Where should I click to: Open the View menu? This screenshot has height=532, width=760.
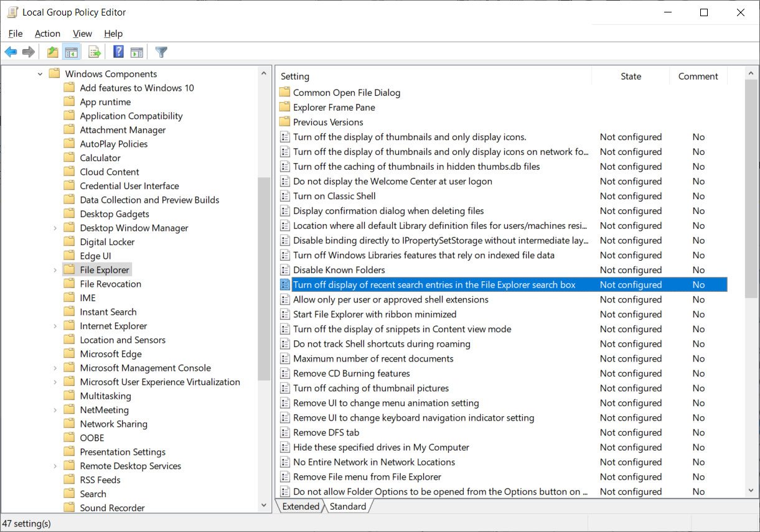[x=82, y=33]
